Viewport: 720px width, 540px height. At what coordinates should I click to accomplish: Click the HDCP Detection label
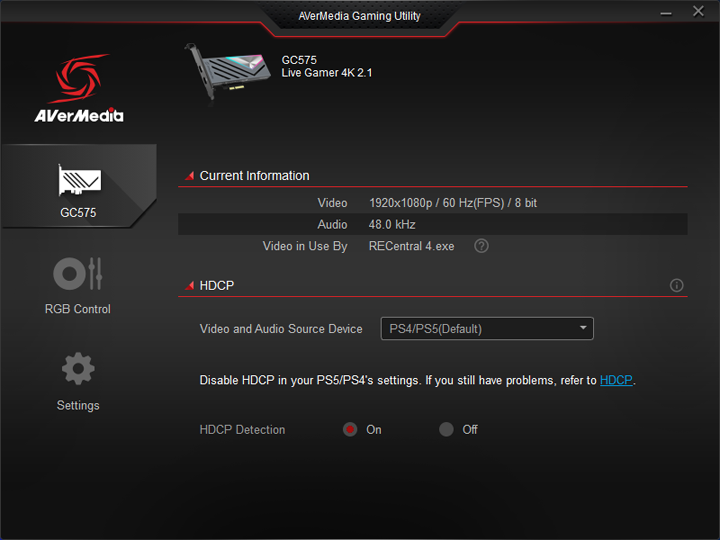[x=242, y=430]
